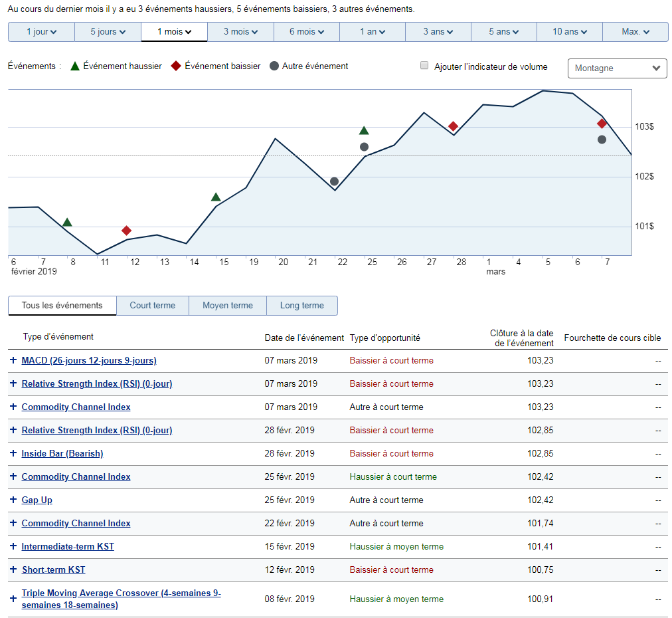Screen dimensions: 672x618
Task: Select the red diamond marker at March 7
Action: pyautogui.click(x=602, y=124)
